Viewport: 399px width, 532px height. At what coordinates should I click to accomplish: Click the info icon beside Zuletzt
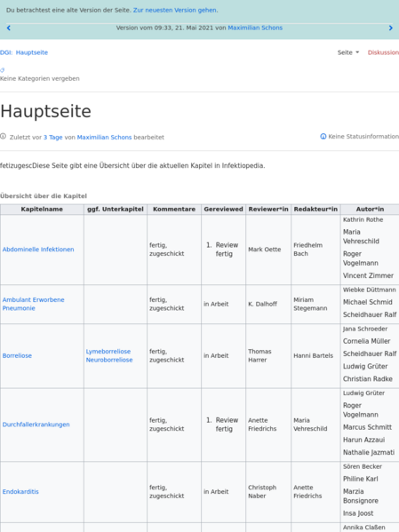point(3,137)
